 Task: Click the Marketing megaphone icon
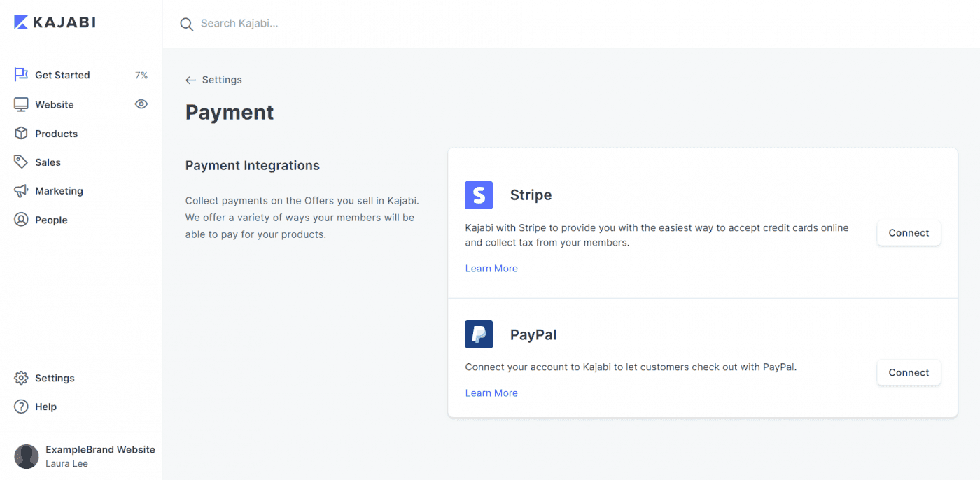tap(21, 190)
